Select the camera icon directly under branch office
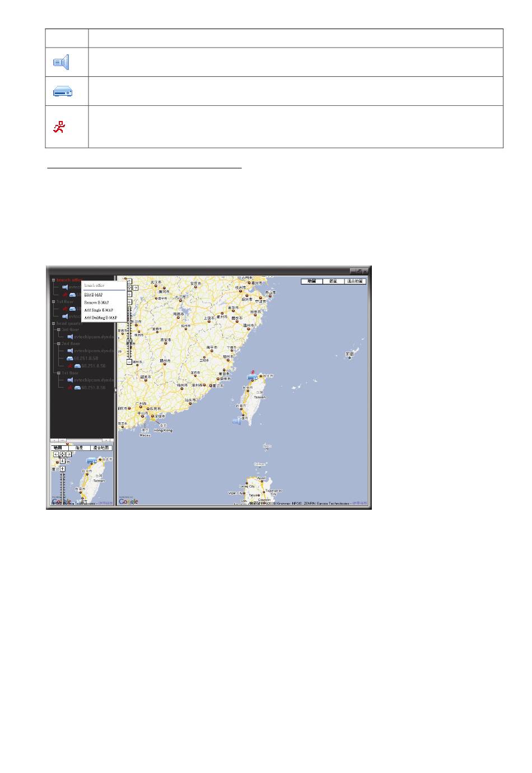The image size is (532, 773). point(65,287)
